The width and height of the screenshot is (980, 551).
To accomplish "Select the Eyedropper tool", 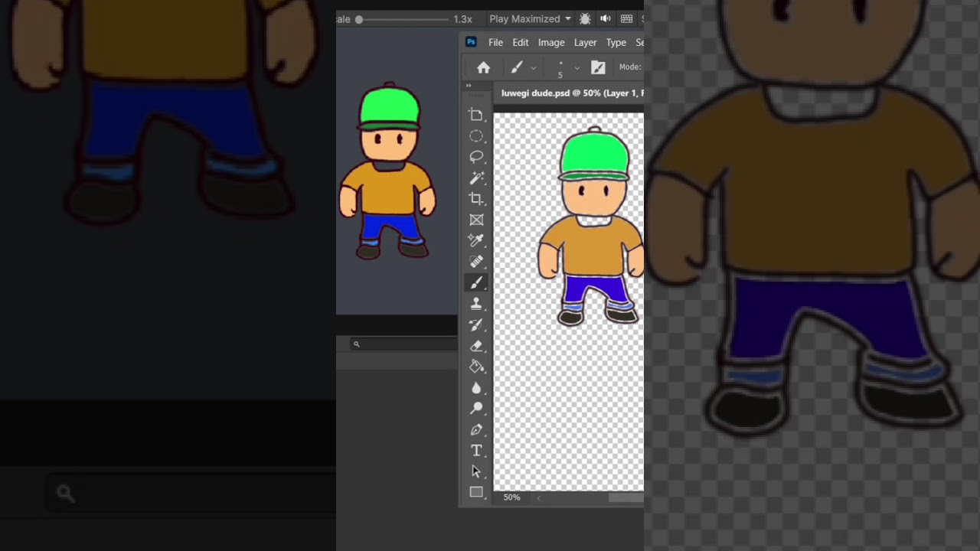I will [x=476, y=240].
